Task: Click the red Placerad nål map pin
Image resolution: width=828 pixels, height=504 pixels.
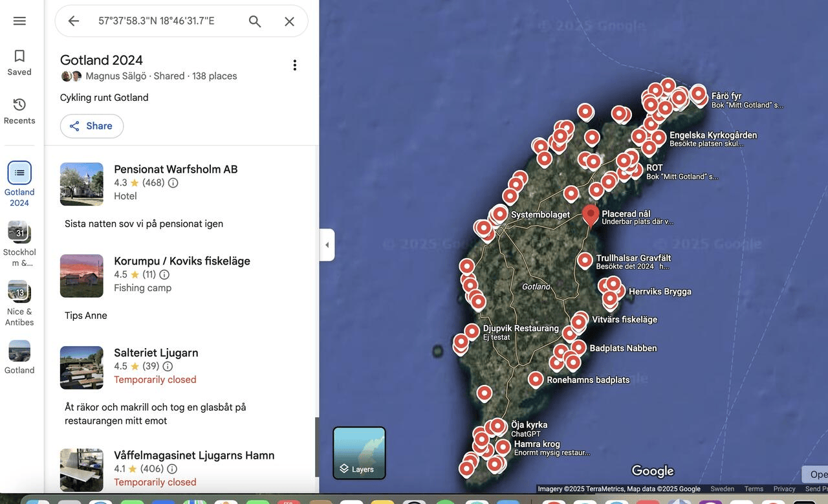Action: click(590, 214)
